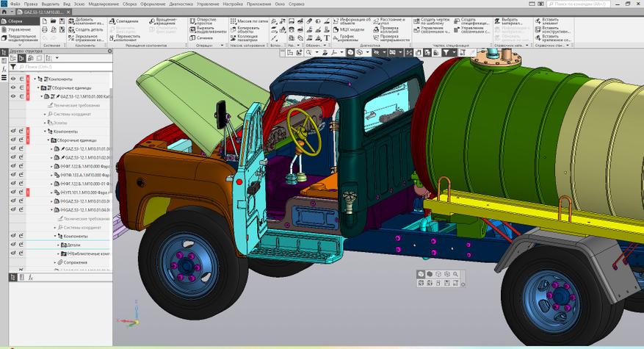
Task: Open the 'Моделирование' menu
Action: tap(103, 4)
